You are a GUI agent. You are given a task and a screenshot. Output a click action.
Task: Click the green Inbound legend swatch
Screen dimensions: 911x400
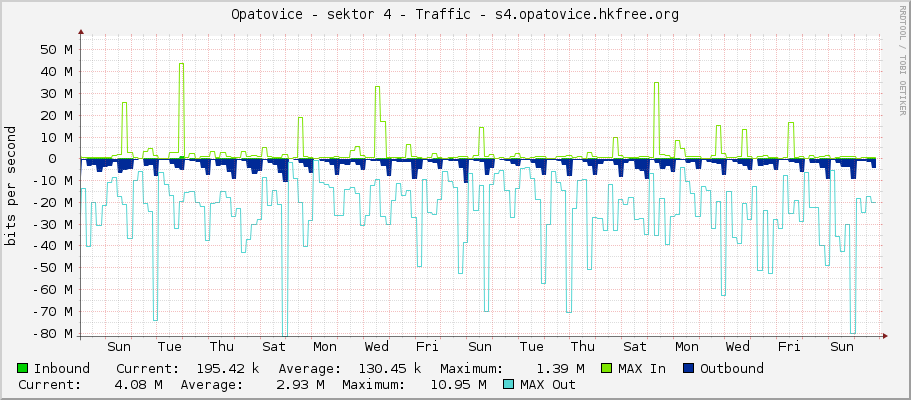(23, 369)
